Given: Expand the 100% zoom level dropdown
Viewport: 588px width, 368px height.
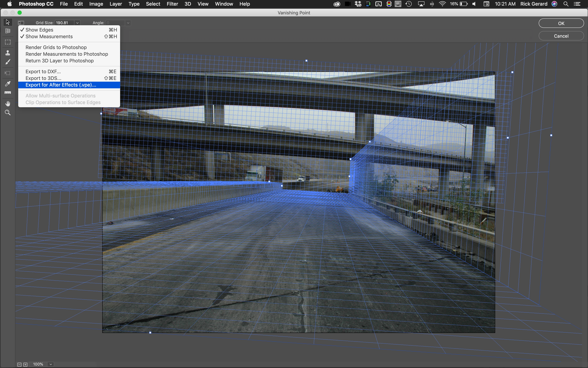Looking at the screenshot, I should 51,364.
